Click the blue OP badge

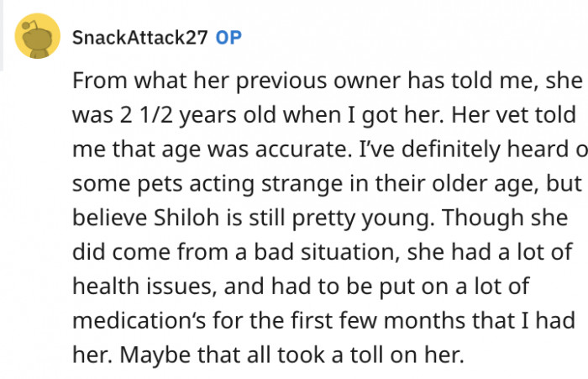point(228,38)
